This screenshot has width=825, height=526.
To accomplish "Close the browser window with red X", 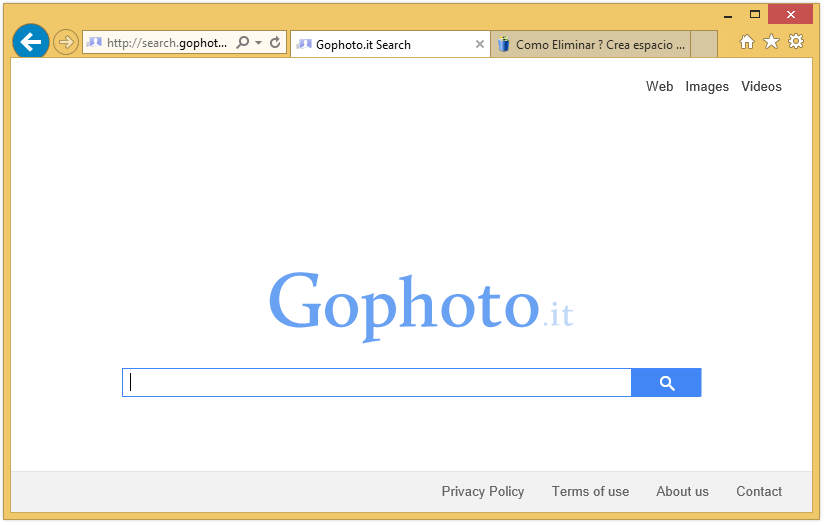I will tap(790, 14).
